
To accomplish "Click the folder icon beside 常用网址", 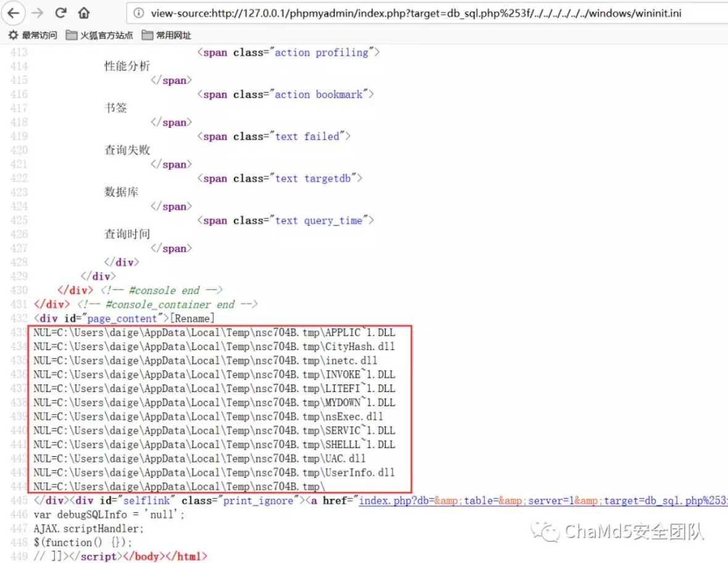I will coord(147,35).
